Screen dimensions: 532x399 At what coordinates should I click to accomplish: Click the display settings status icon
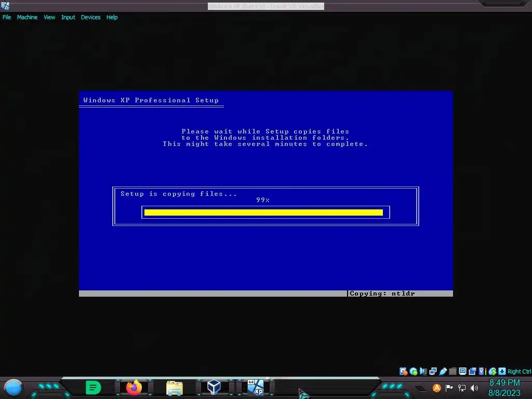click(462, 371)
